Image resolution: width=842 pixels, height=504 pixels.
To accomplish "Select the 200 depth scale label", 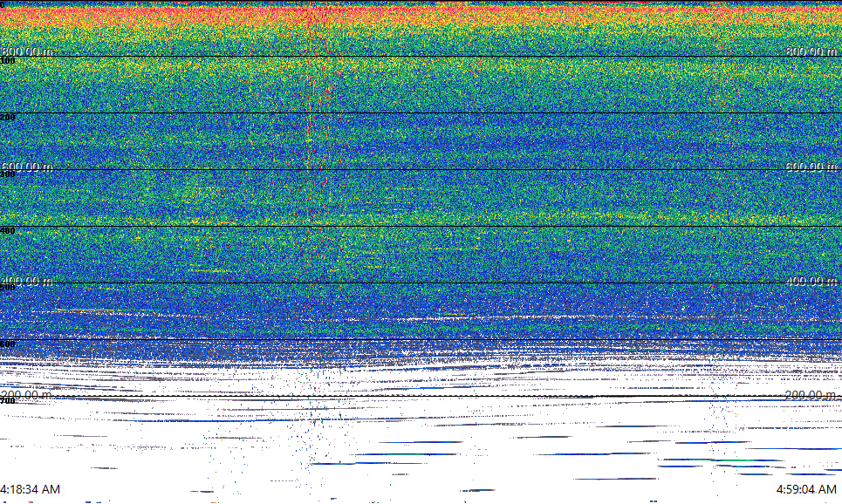I will [x=8, y=117].
